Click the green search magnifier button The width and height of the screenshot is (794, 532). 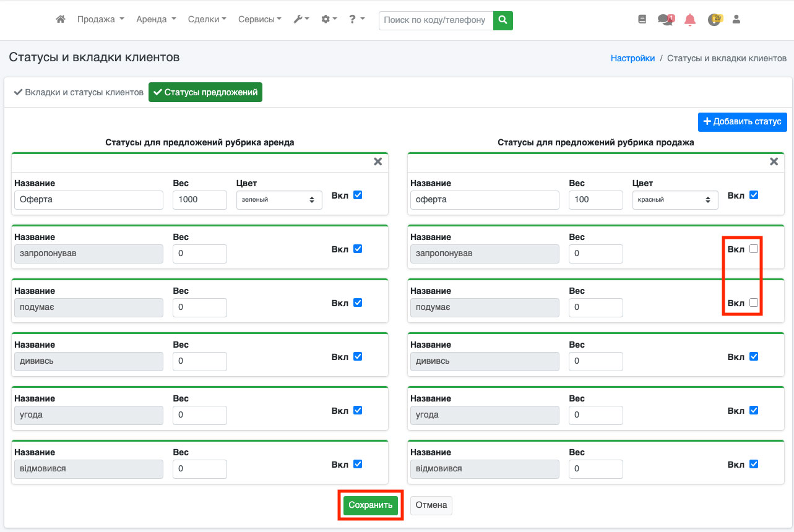tap(503, 20)
